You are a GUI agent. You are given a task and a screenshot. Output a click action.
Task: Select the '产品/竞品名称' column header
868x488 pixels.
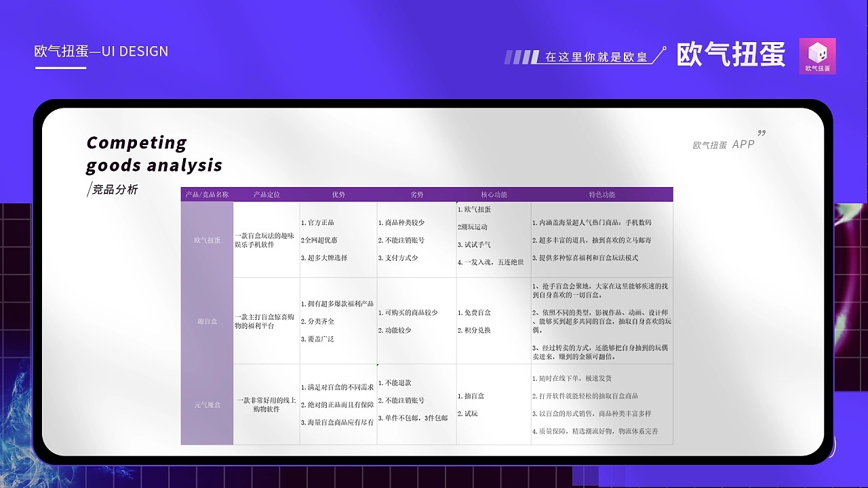(x=207, y=195)
